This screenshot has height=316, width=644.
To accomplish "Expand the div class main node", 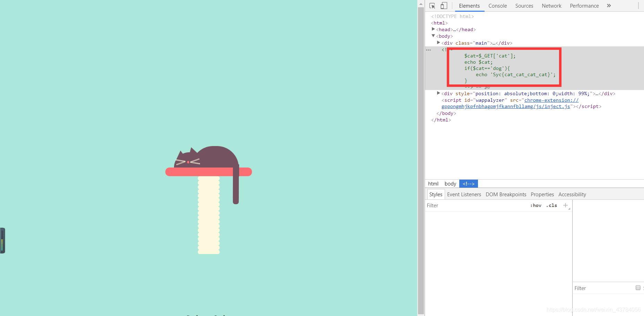I will 438,43.
